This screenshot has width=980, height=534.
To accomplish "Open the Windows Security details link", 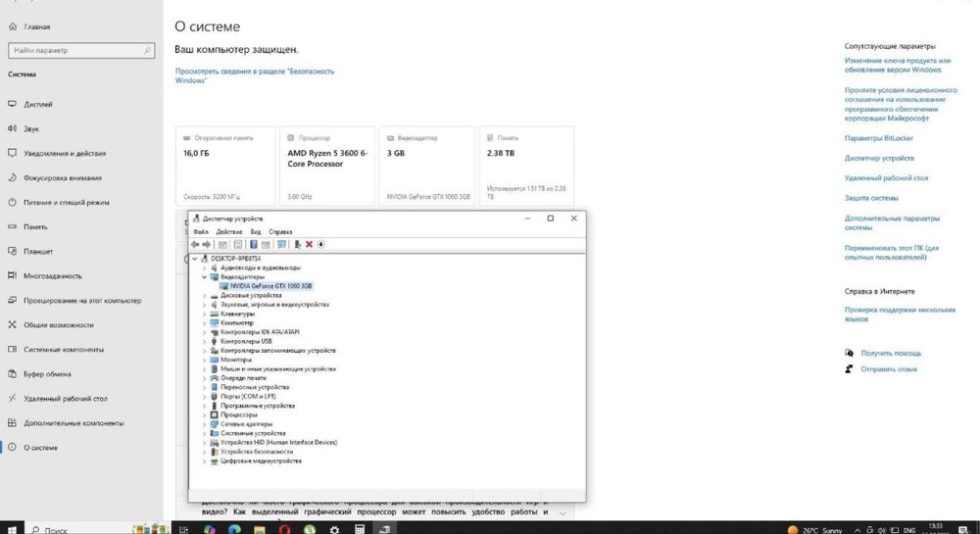I will tap(255, 75).
